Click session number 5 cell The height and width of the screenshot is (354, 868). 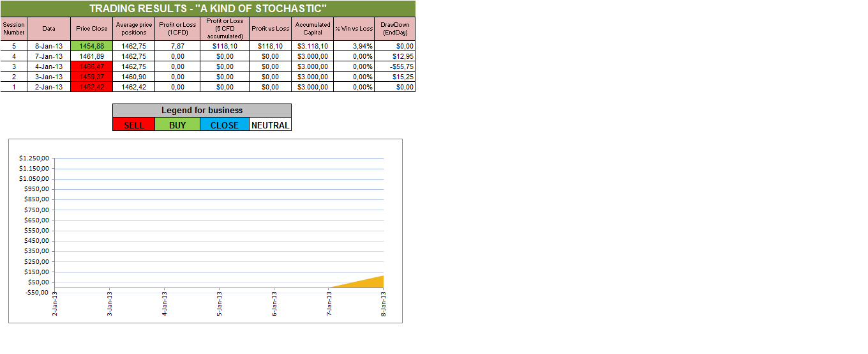[14, 46]
